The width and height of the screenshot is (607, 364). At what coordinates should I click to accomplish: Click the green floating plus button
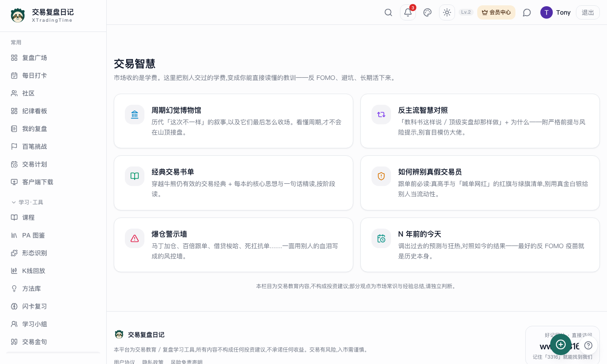561,344
